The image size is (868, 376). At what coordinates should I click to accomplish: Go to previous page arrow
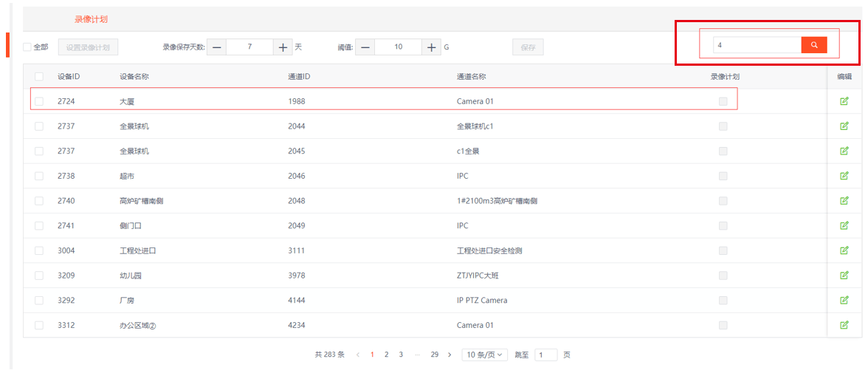coord(358,355)
